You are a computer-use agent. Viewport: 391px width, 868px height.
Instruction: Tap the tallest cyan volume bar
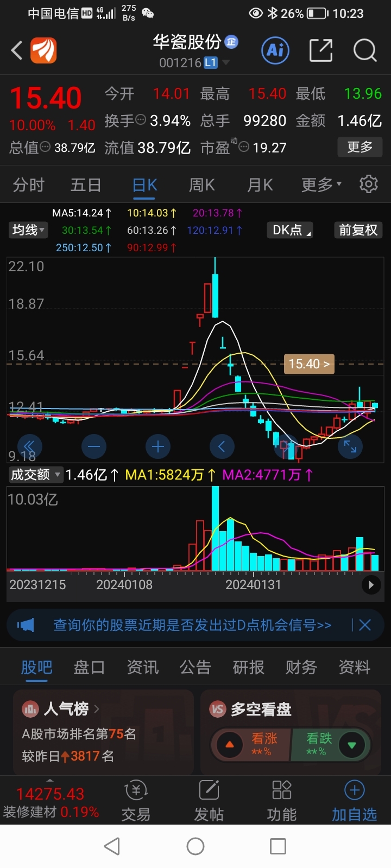(x=216, y=528)
